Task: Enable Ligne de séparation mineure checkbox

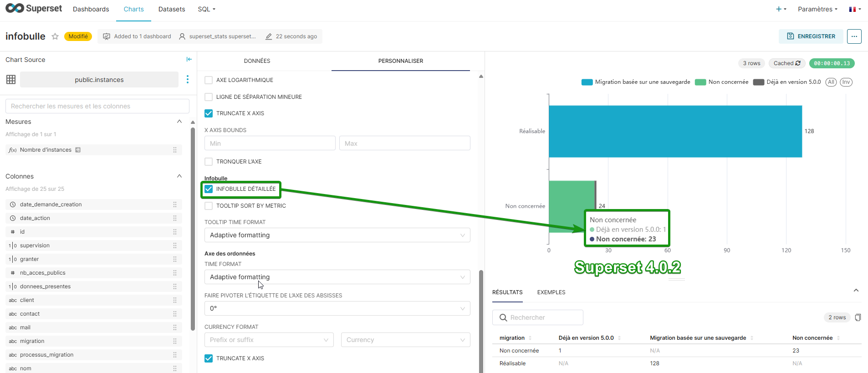Action: coord(209,97)
